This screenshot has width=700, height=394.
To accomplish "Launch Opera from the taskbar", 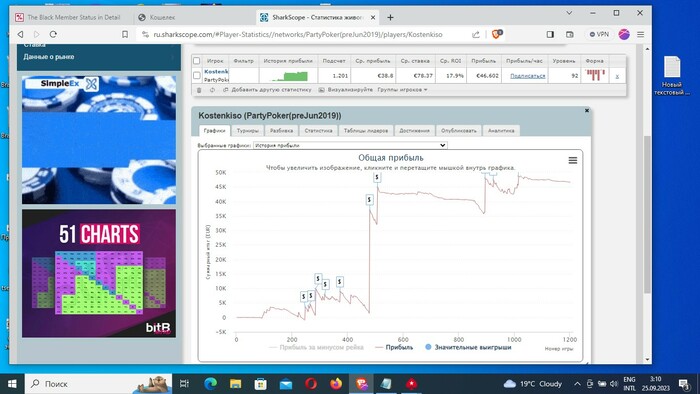I will click(x=311, y=384).
